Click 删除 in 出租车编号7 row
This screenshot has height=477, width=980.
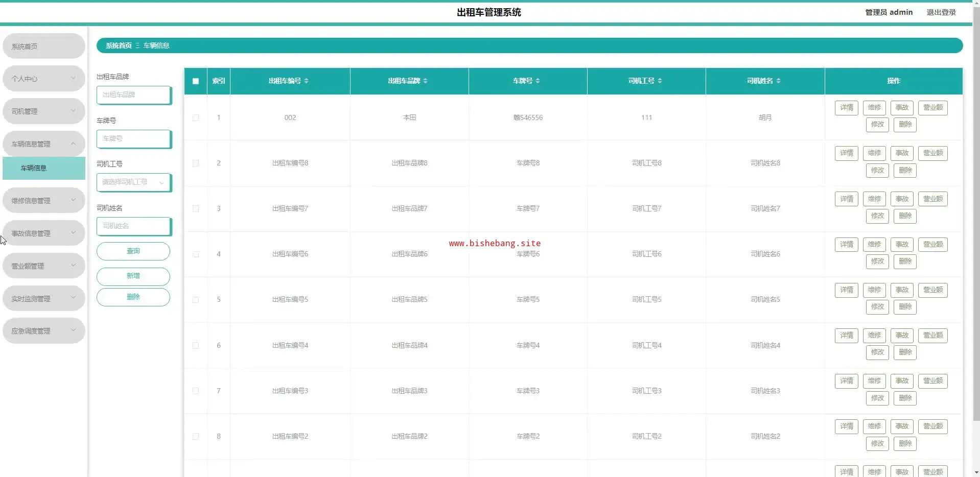[905, 216]
